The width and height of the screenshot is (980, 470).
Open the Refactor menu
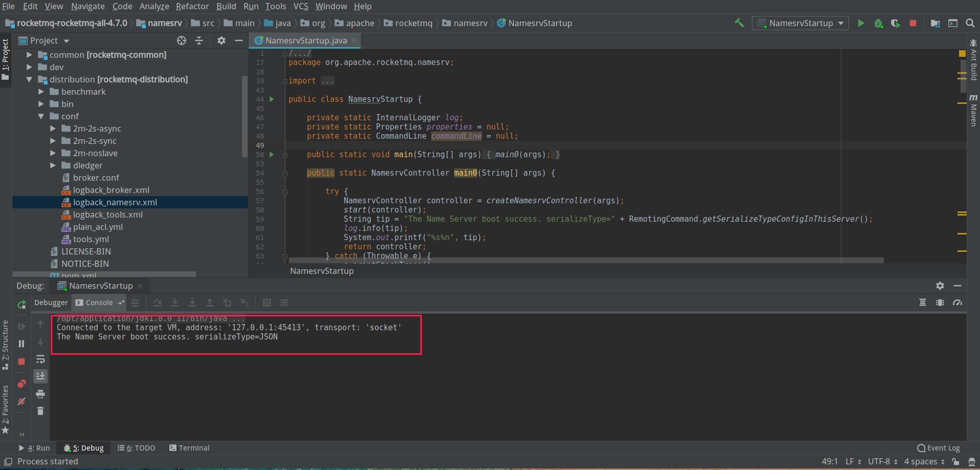192,6
